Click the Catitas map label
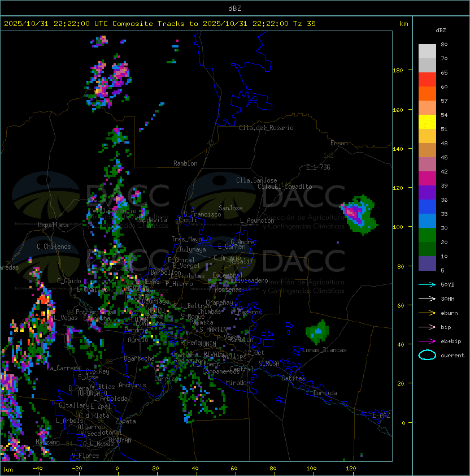470x476 pixels. [293, 378]
